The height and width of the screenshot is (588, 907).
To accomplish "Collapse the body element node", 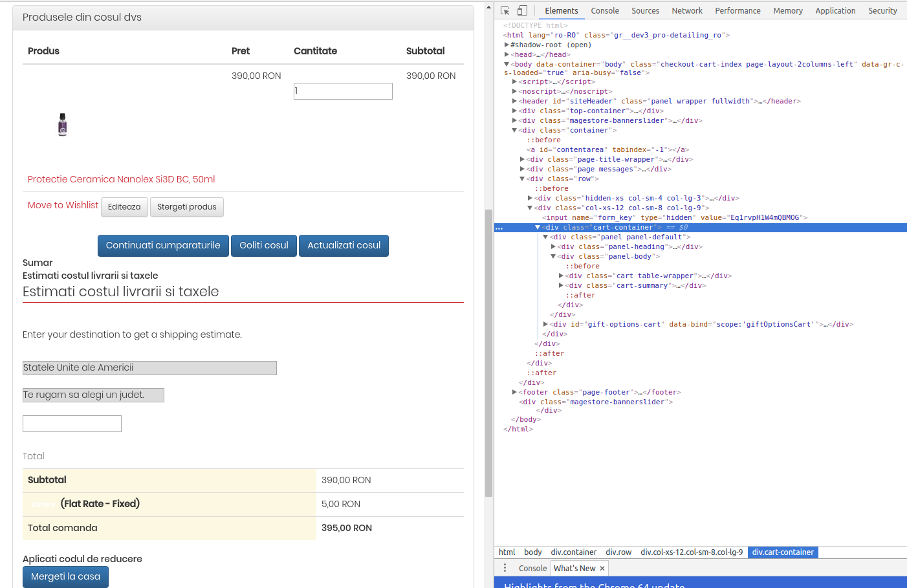I will click(507, 64).
